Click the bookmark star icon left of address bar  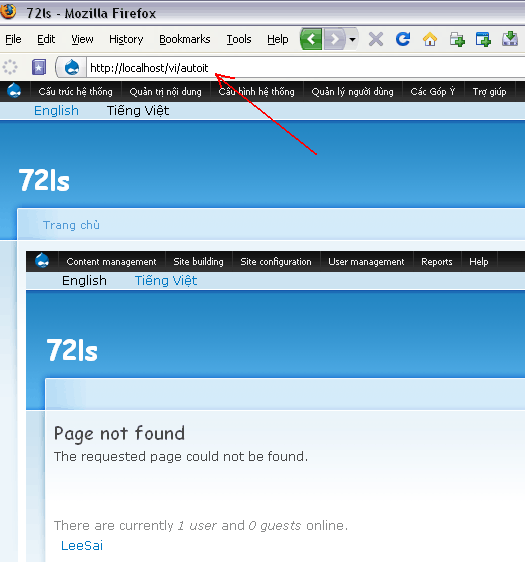point(39,67)
